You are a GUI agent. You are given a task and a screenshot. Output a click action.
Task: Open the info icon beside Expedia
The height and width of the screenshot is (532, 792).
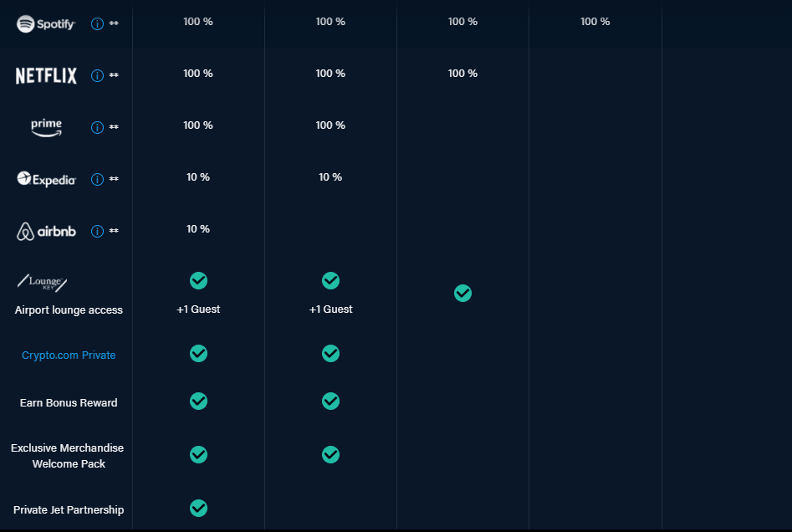tap(97, 179)
